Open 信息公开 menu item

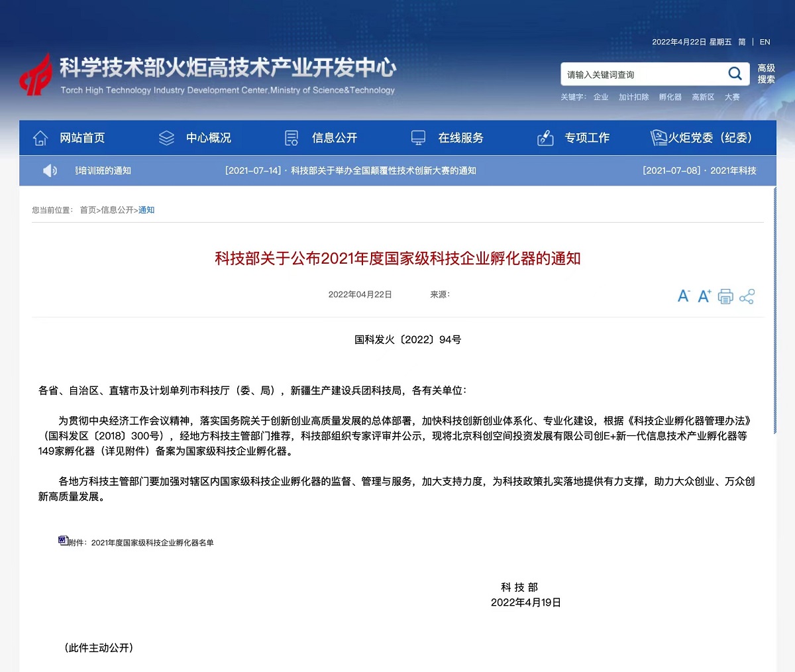coord(335,138)
